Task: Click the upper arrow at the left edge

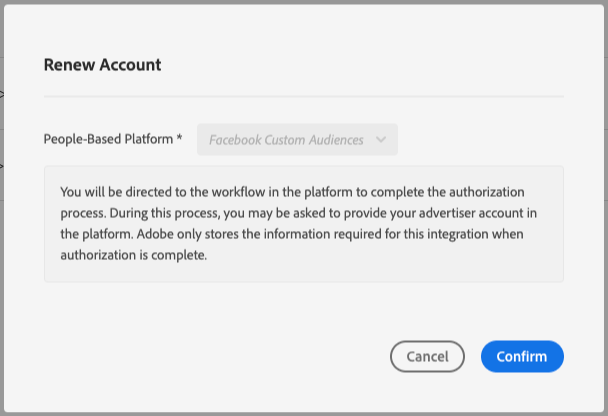Action: point(2,95)
